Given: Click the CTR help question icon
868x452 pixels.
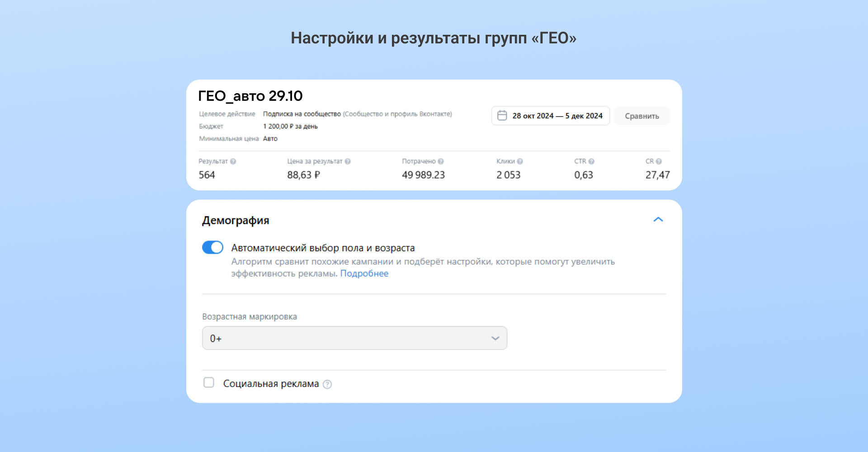Looking at the screenshot, I should [591, 161].
